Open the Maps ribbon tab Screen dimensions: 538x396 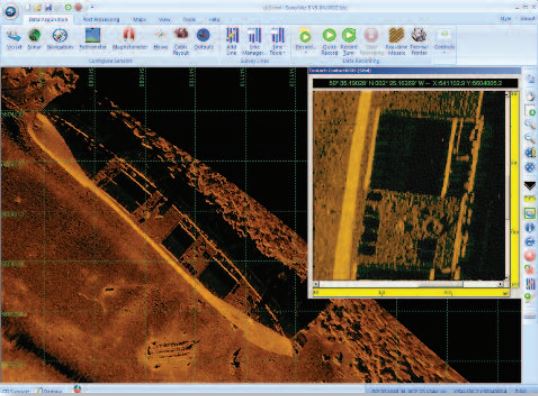coord(139,20)
